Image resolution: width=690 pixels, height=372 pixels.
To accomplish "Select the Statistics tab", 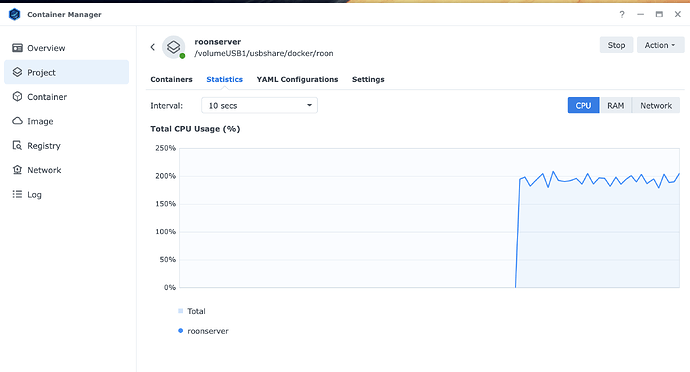I will click(224, 79).
